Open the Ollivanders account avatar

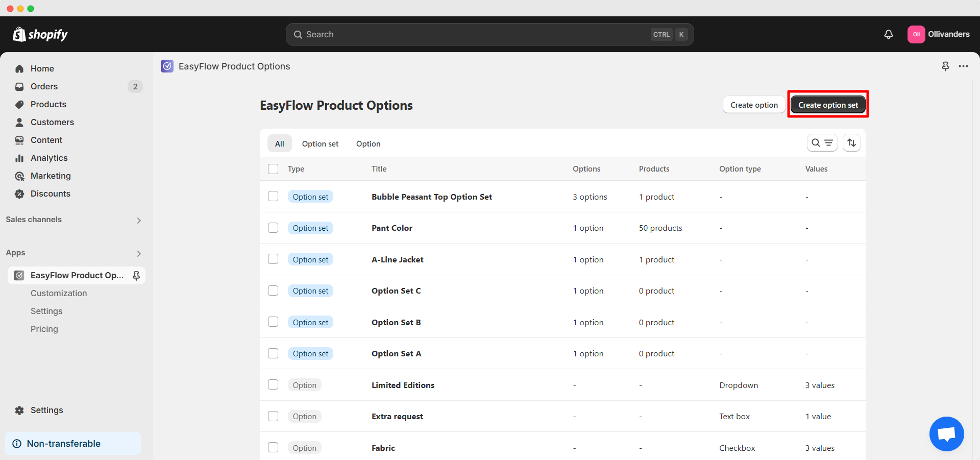point(916,34)
